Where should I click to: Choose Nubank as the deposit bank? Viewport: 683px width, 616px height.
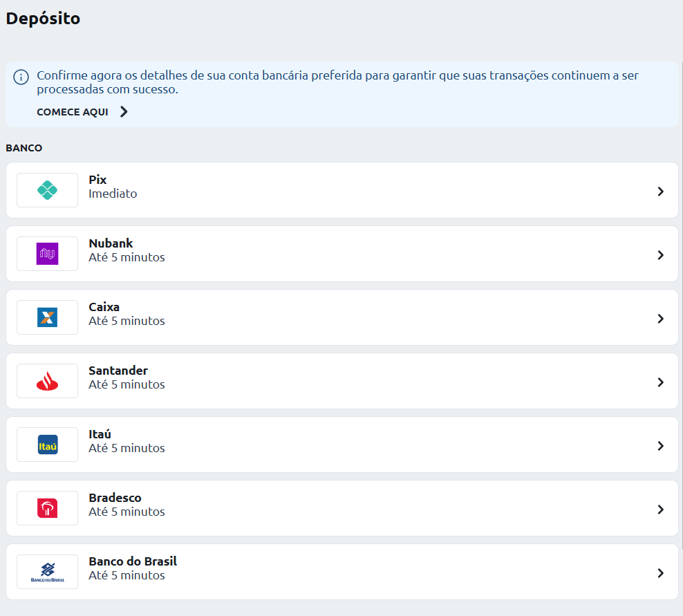(111, 243)
